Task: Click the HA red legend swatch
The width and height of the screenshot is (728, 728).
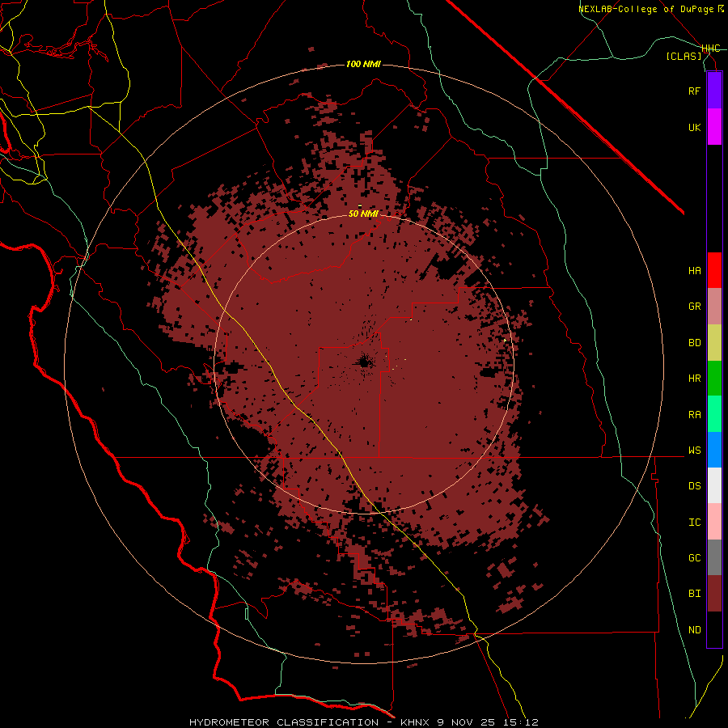Action: tap(714, 270)
